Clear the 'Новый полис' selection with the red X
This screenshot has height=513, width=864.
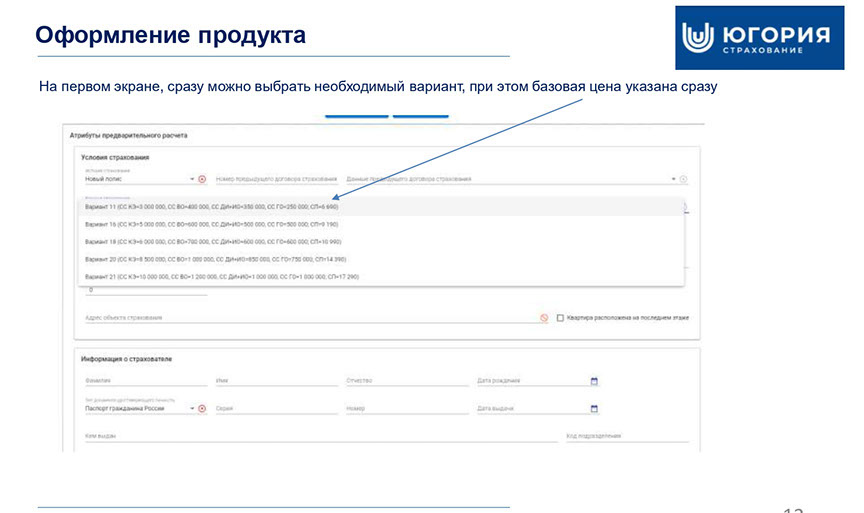202,179
